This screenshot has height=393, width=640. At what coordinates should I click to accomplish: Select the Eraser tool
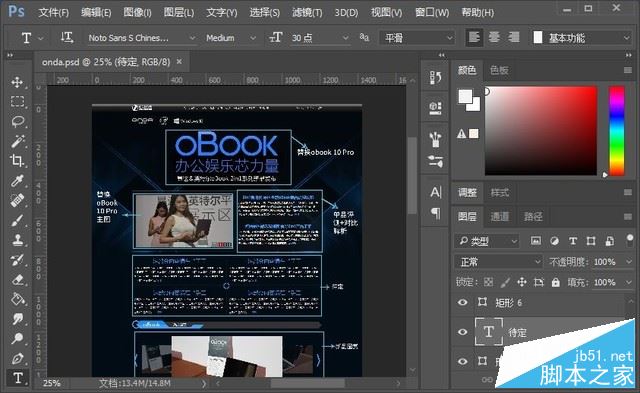tap(17, 279)
